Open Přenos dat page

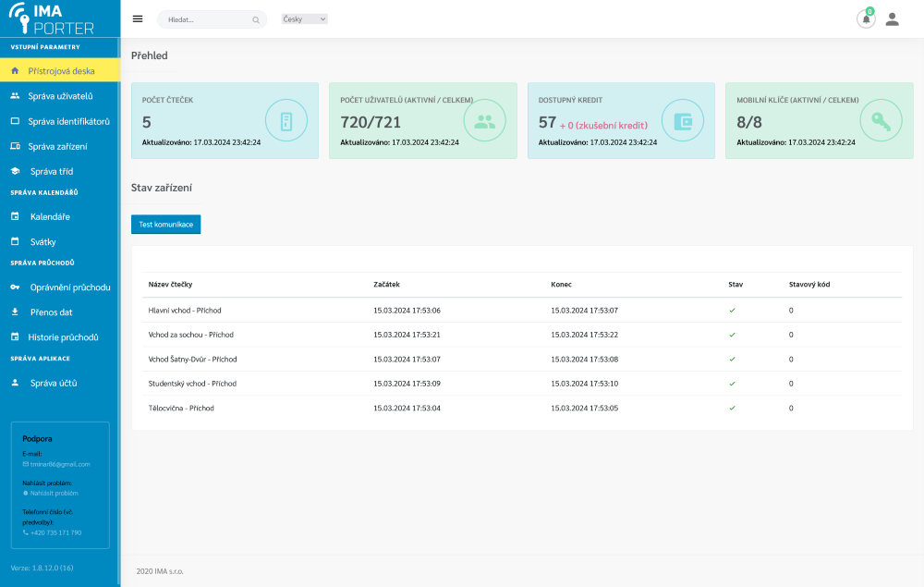pyautogui.click(x=60, y=312)
